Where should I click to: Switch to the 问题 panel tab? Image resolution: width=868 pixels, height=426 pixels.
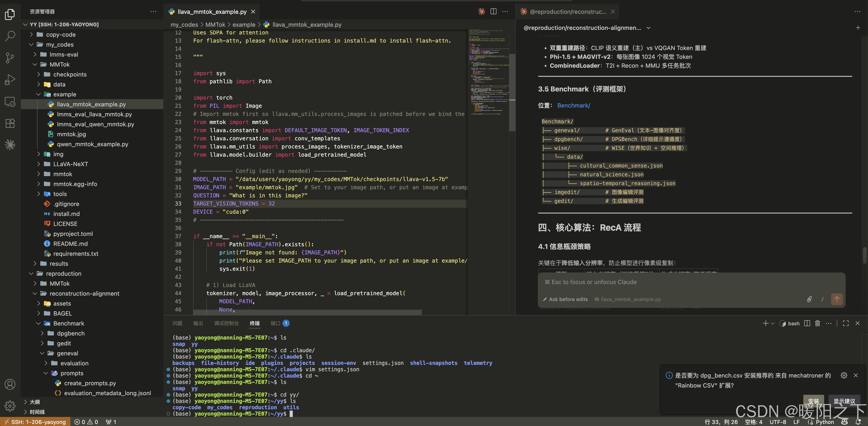177,323
